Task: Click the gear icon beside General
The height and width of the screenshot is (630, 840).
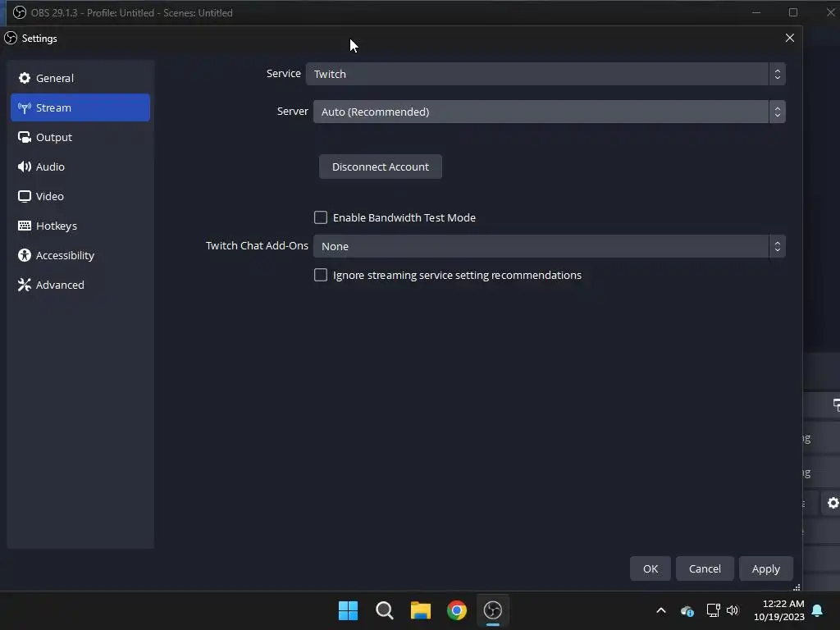Action: coord(24,78)
